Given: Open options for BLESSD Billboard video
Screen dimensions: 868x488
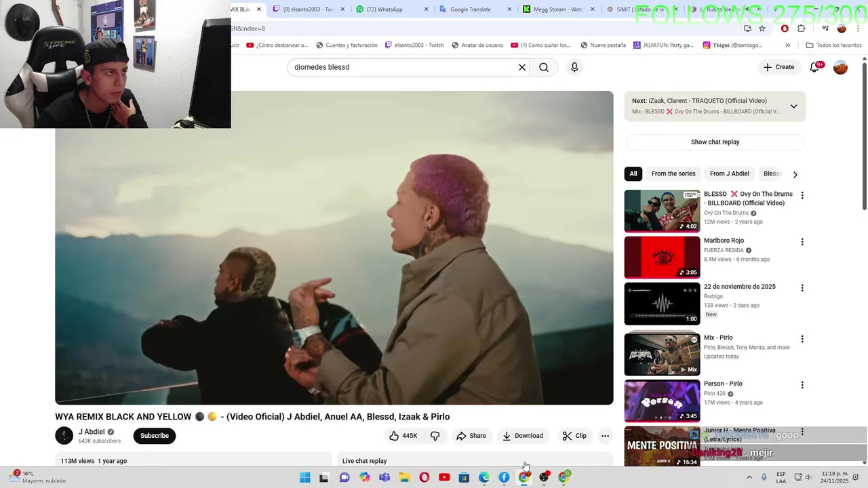Looking at the screenshot, I should 802,195.
